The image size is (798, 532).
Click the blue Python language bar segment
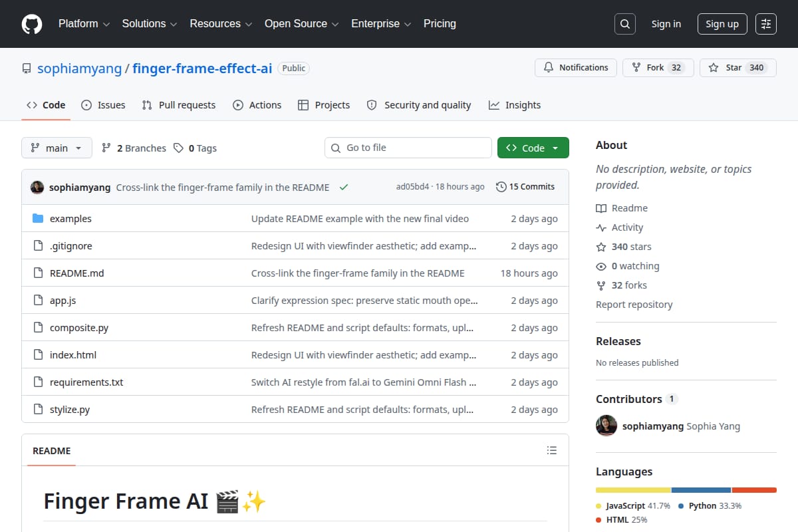(702, 490)
